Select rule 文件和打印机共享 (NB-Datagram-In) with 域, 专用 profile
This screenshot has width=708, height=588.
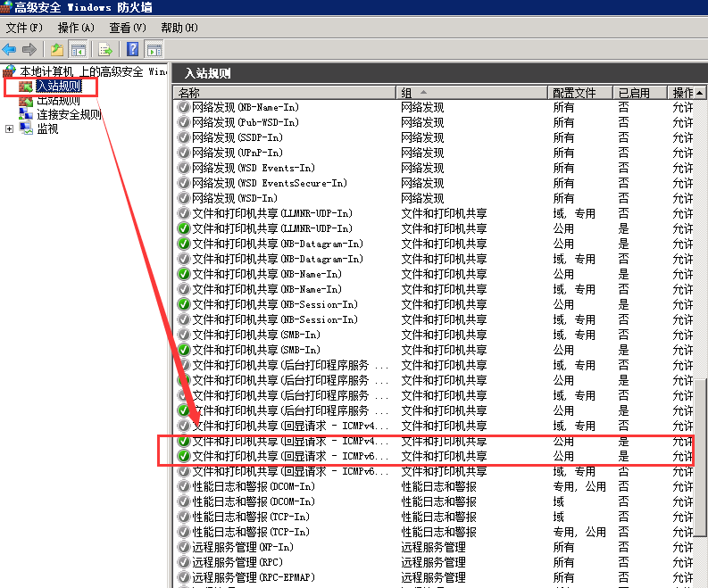(278, 259)
